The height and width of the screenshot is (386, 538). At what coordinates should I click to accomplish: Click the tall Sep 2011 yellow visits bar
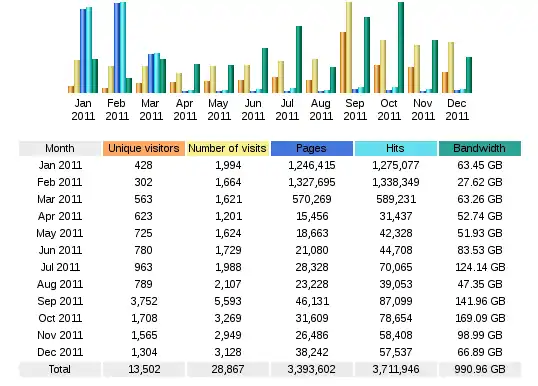pyautogui.click(x=349, y=47)
